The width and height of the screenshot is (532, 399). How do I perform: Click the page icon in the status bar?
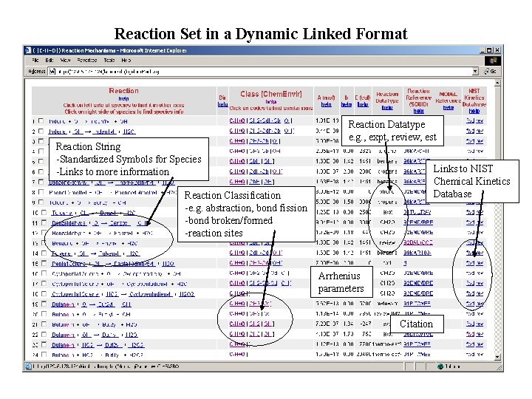tap(29, 366)
